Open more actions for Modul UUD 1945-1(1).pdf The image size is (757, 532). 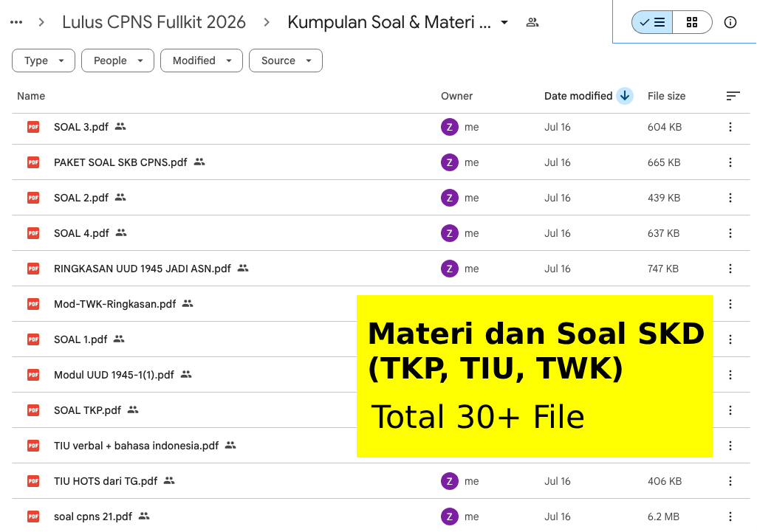pos(730,375)
